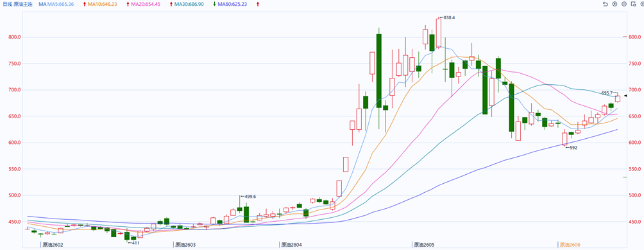Click the 原油2603 contract marker
The image size is (644, 250).
click(x=185, y=245)
